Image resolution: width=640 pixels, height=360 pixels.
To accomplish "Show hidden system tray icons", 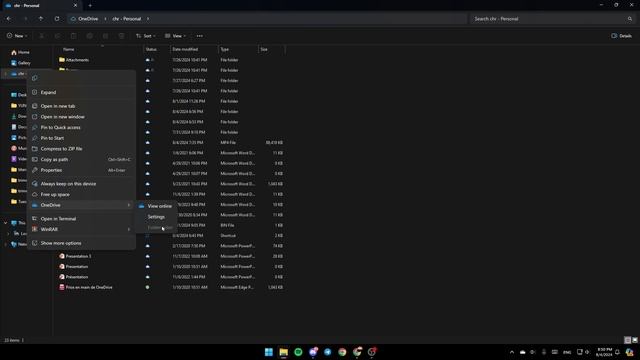I will (512, 352).
